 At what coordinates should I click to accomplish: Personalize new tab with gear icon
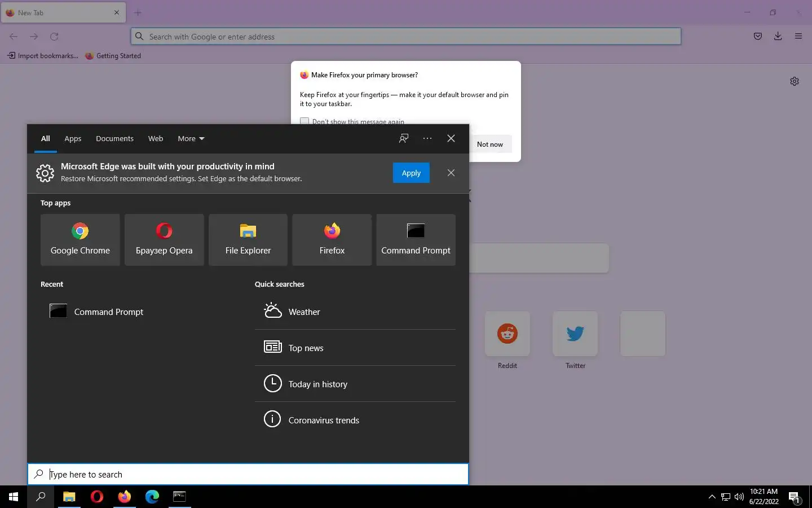(x=795, y=81)
